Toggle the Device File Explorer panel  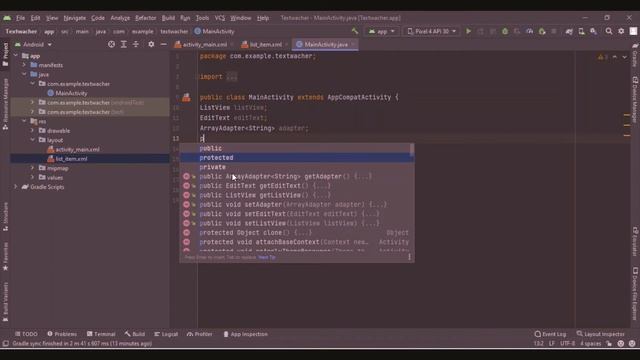click(x=635, y=293)
